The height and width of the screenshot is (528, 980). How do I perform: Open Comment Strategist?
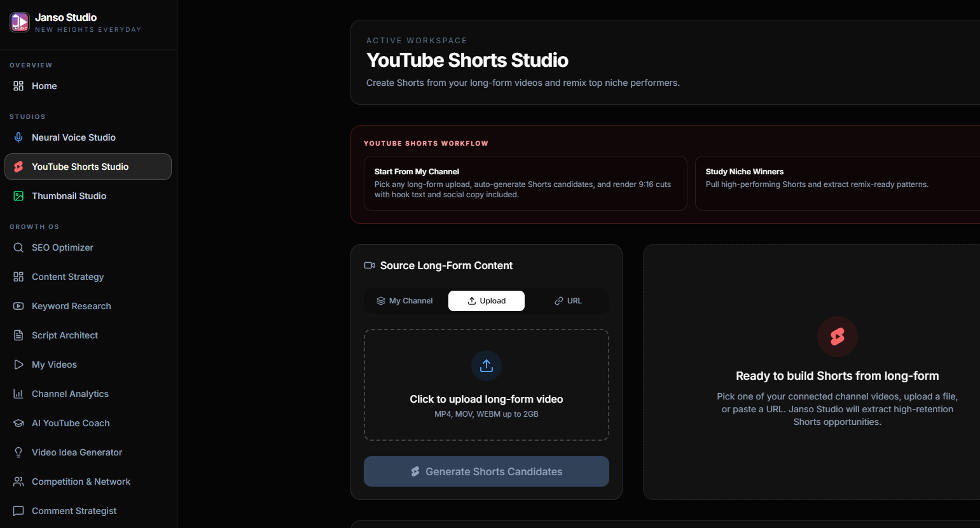click(x=88, y=511)
